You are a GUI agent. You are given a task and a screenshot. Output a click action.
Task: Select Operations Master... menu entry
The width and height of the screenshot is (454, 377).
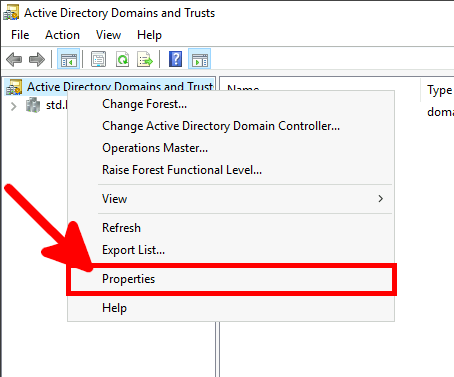(231, 148)
